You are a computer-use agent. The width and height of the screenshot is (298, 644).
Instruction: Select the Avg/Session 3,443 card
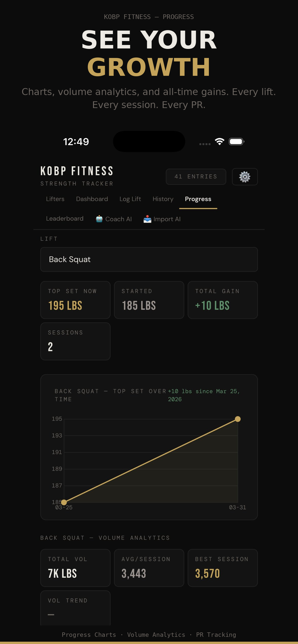click(x=149, y=568)
